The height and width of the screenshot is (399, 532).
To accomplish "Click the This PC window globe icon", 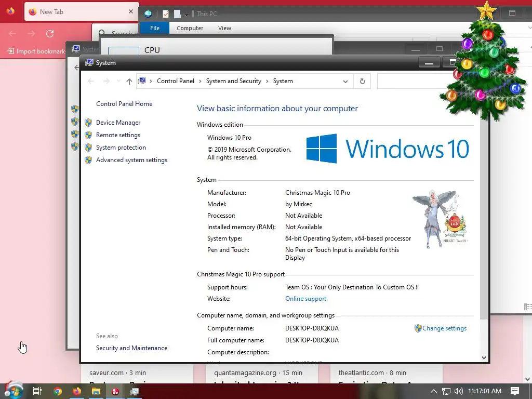I will (x=148, y=14).
